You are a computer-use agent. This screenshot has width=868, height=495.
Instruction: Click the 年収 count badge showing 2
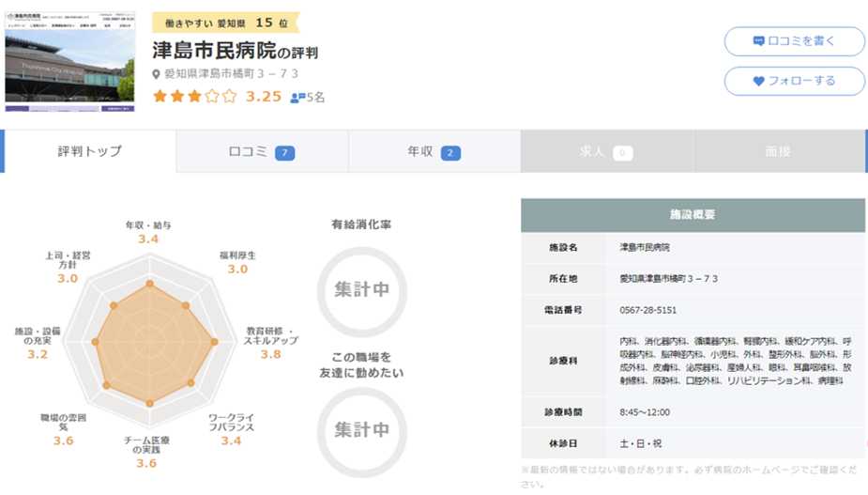tap(450, 152)
